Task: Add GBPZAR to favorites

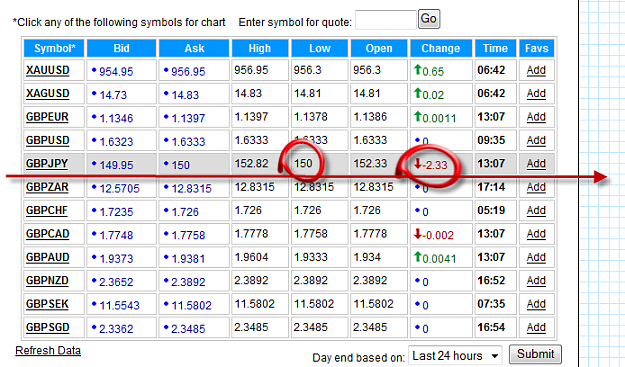Action: pyautogui.click(x=536, y=187)
